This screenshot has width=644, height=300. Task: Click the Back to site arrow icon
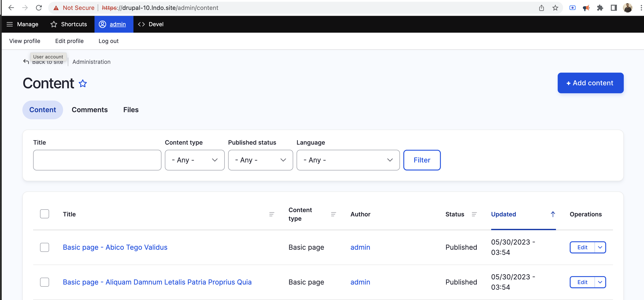coord(26,61)
